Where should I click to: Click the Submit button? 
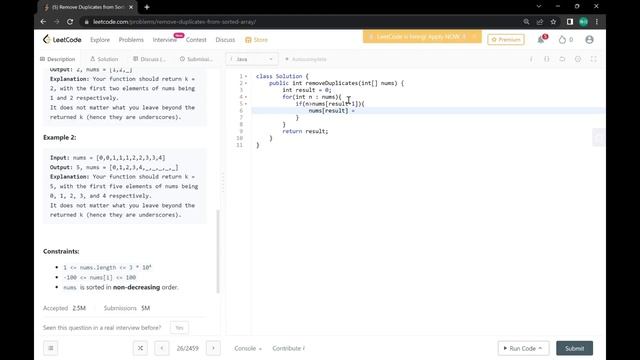pos(574,348)
